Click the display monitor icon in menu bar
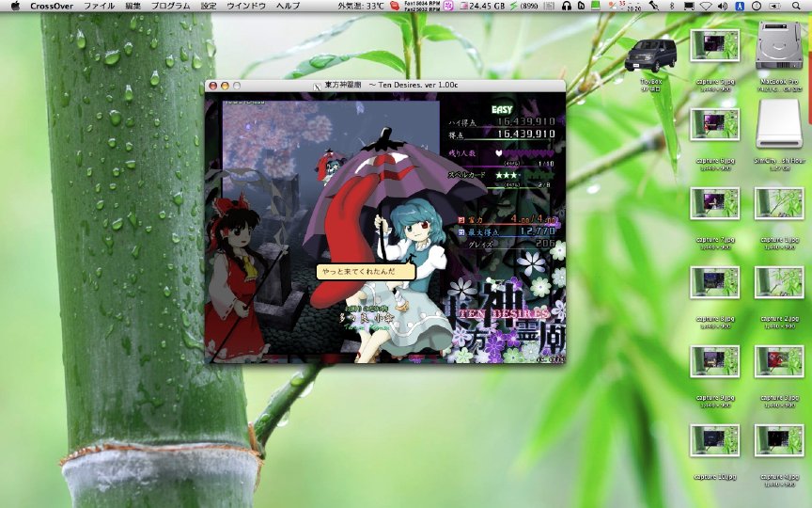The image size is (812, 508). [x=689, y=6]
